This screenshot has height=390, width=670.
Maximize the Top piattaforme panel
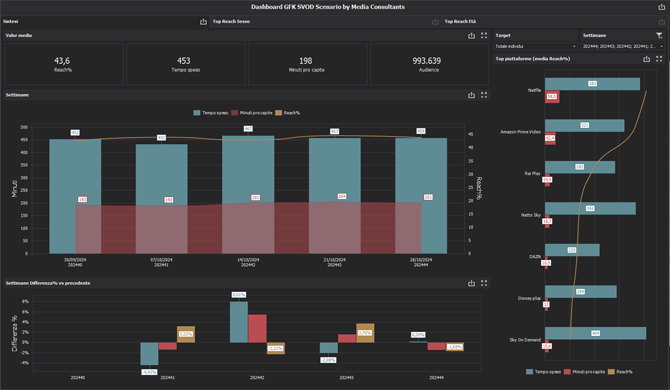pyautogui.click(x=659, y=59)
